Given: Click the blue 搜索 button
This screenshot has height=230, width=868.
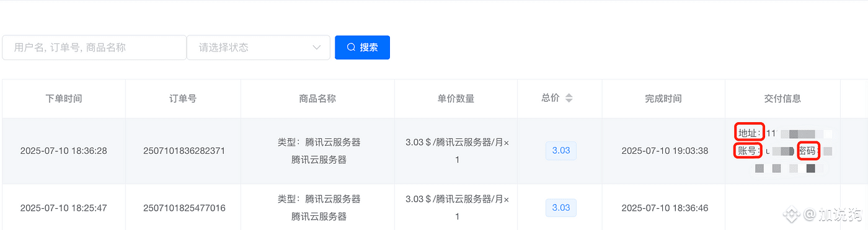Looking at the screenshot, I should pyautogui.click(x=362, y=47).
